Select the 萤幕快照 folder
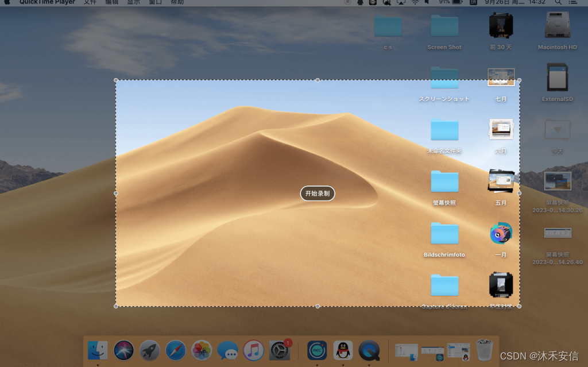This screenshot has width=588, height=367. [x=444, y=181]
